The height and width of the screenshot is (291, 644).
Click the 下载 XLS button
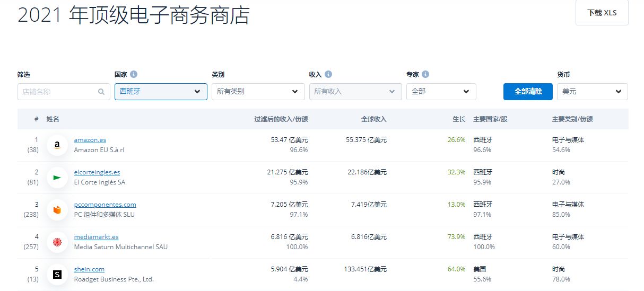pyautogui.click(x=602, y=13)
